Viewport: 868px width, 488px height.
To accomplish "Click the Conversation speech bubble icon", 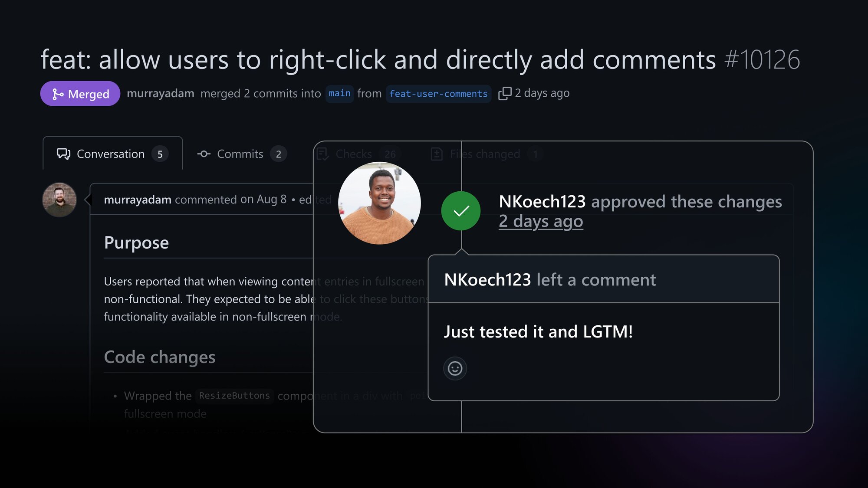I will (63, 154).
